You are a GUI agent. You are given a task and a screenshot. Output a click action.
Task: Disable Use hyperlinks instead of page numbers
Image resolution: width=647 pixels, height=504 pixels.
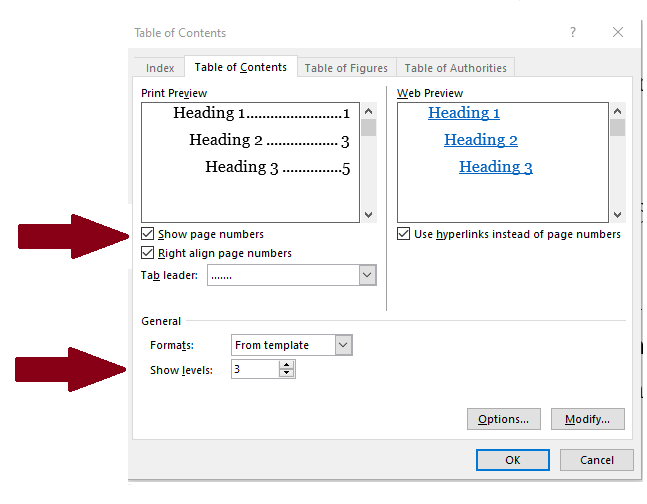click(x=404, y=234)
